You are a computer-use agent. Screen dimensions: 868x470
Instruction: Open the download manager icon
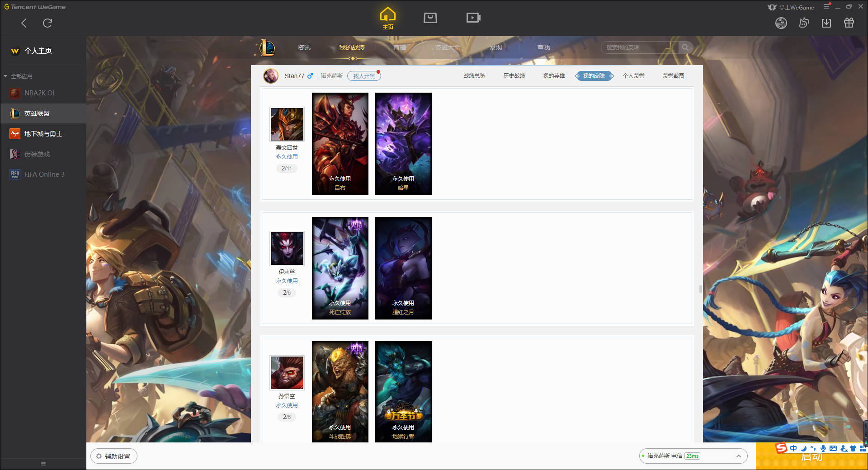pyautogui.click(x=826, y=23)
